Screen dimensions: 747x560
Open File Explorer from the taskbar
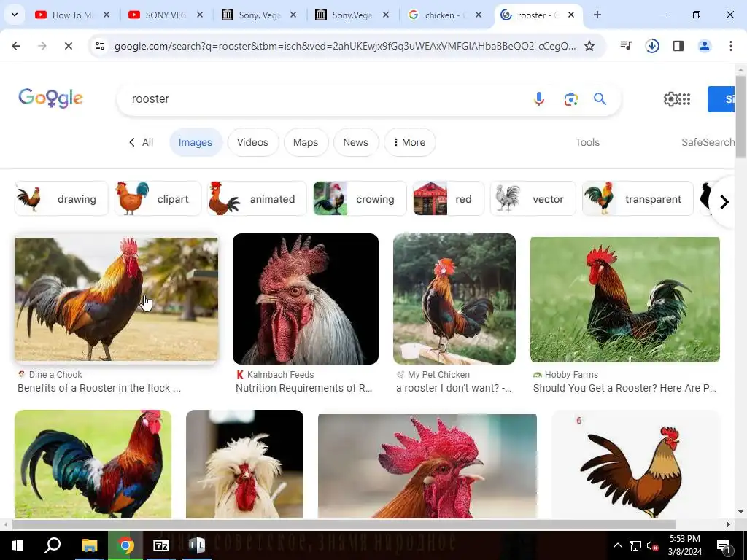click(89, 545)
